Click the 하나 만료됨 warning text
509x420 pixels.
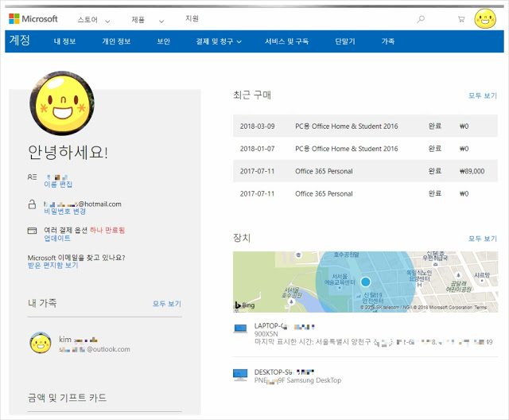pyautogui.click(x=107, y=230)
